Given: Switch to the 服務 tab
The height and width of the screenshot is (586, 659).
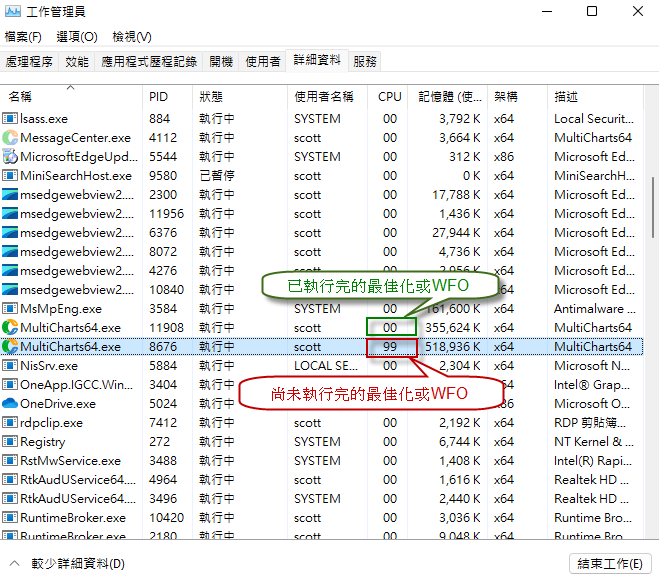Looking at the screenshot, I should 365,62.
